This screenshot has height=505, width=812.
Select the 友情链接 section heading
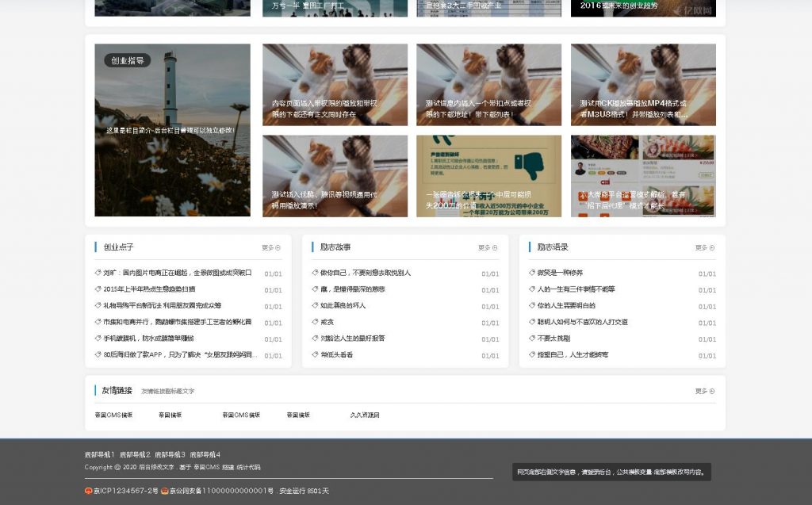click(117, 391)
